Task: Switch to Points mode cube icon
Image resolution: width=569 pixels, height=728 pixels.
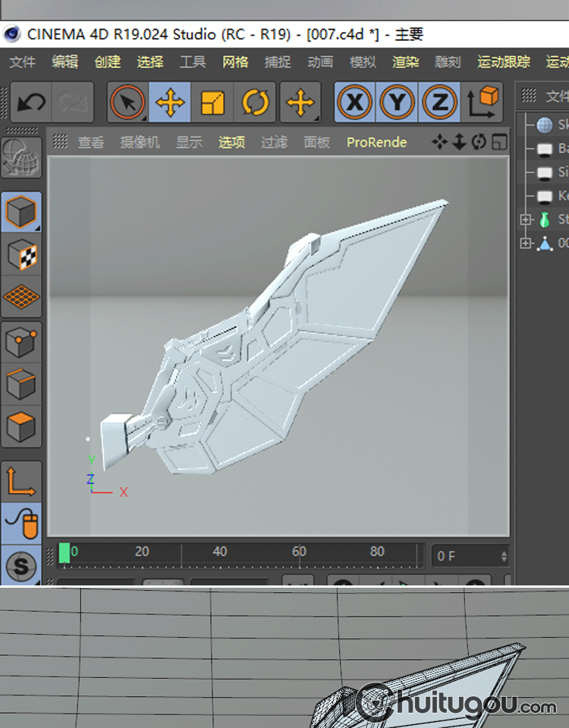Action: (21, 343)
